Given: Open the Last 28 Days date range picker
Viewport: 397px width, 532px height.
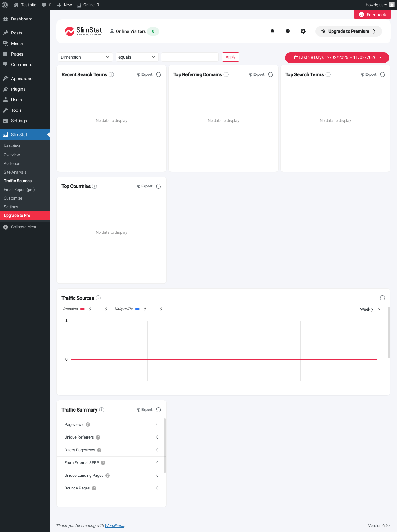Looking at the screenshot, I should pyautogui.click(x=337, y=57).
